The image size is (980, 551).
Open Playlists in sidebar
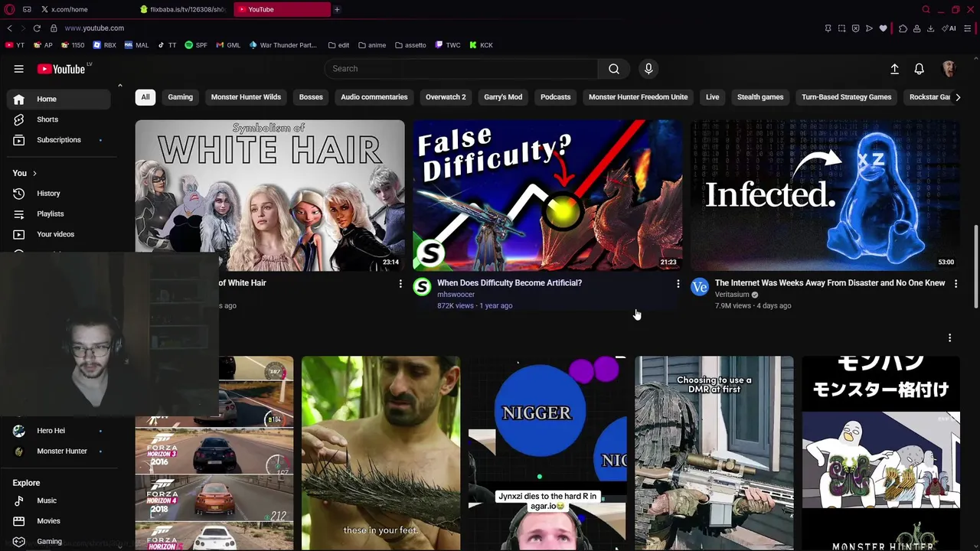click(x=59, y=214)
